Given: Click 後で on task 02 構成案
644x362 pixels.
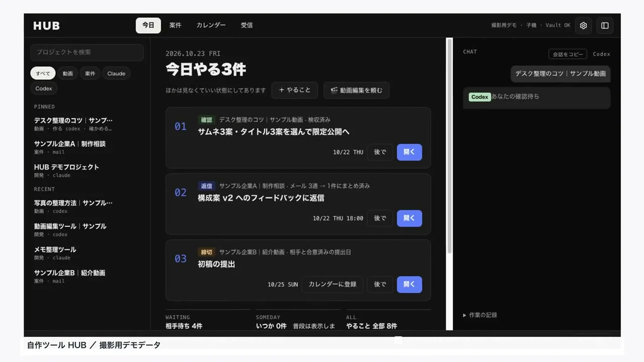Looking at the screenshot, I should pos(380,218).
